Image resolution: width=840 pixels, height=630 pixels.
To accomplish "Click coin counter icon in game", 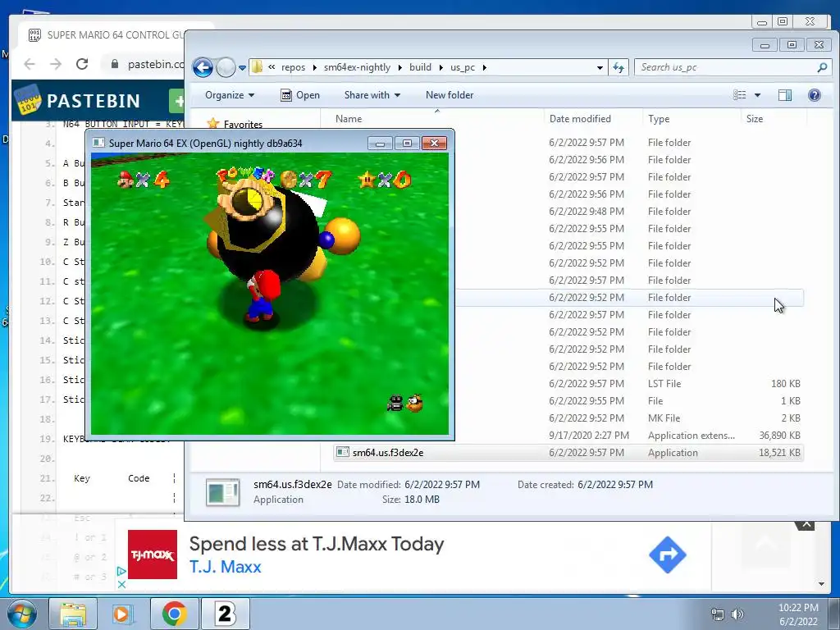I will pos(289,179).
